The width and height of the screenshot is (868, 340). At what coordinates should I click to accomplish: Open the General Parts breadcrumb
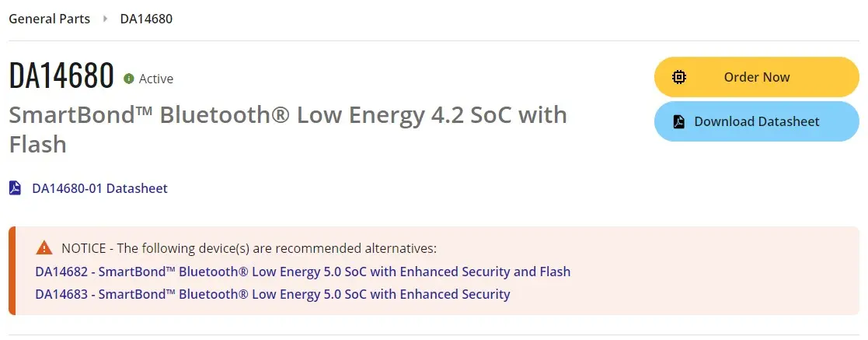click(x=49, y=19)
